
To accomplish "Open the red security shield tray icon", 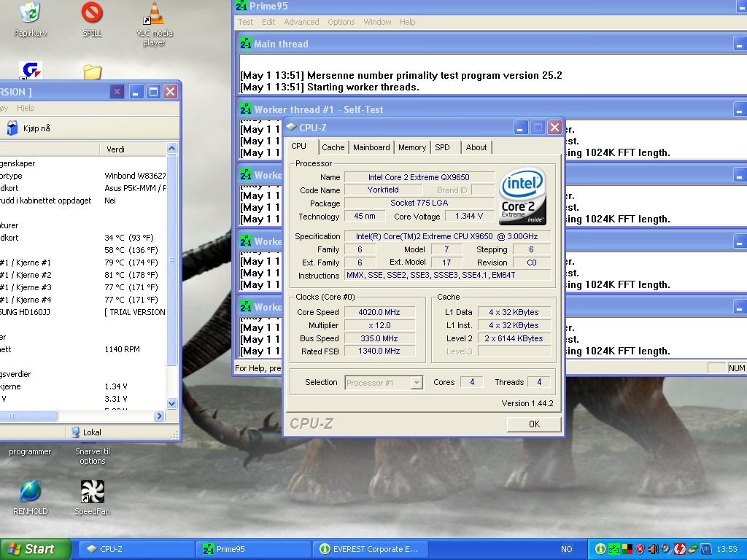I will click(640, 549).
